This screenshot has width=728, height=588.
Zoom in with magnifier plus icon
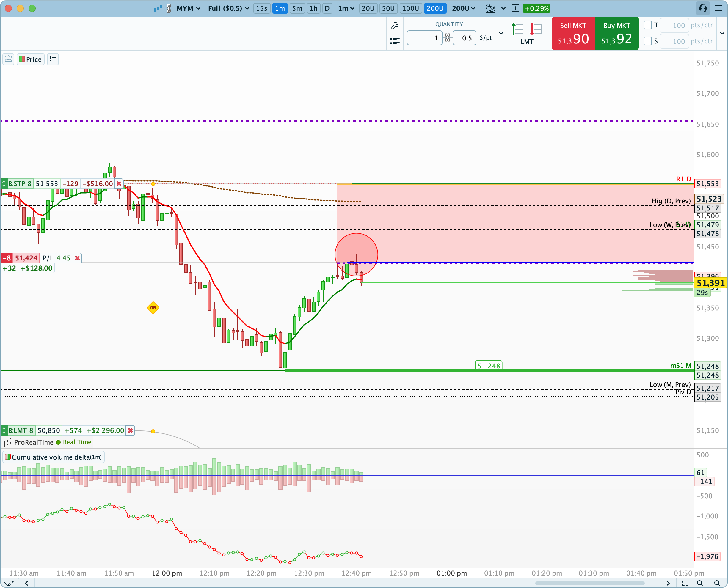pyautogui.click(x=719, y=583)
